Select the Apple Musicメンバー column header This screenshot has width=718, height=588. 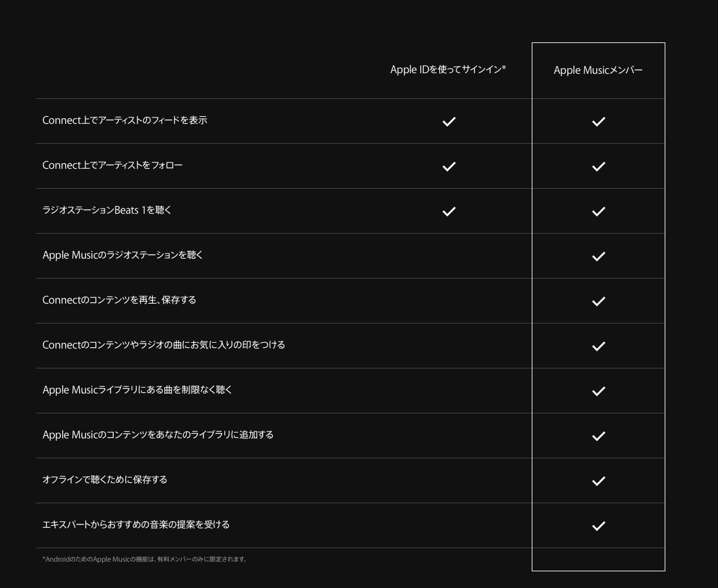pyautogui.click(x=598, y=70)
